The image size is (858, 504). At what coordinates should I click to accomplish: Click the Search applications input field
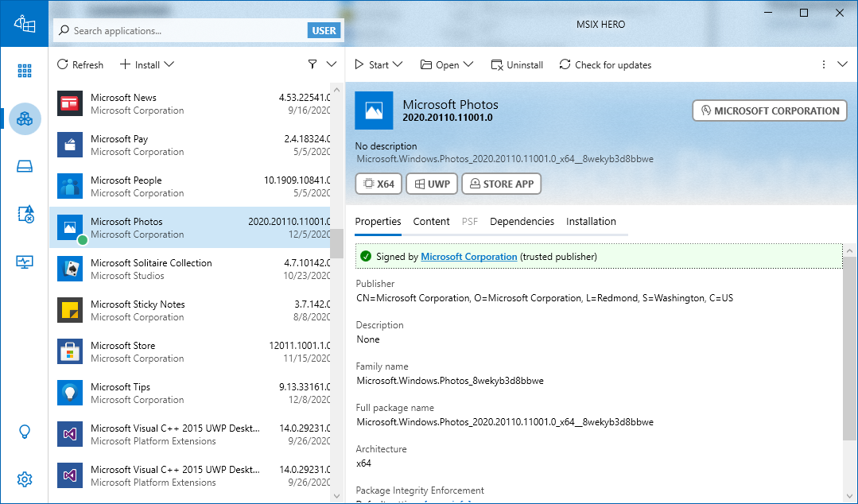coord(187,31)
